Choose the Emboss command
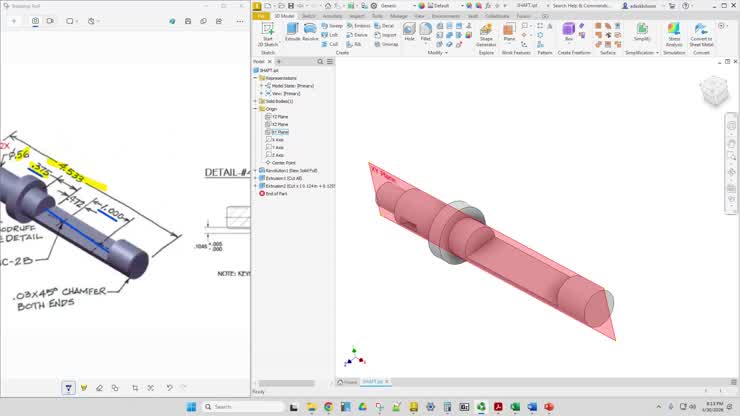This screenshot has height=416, width=740. point(359,25)
